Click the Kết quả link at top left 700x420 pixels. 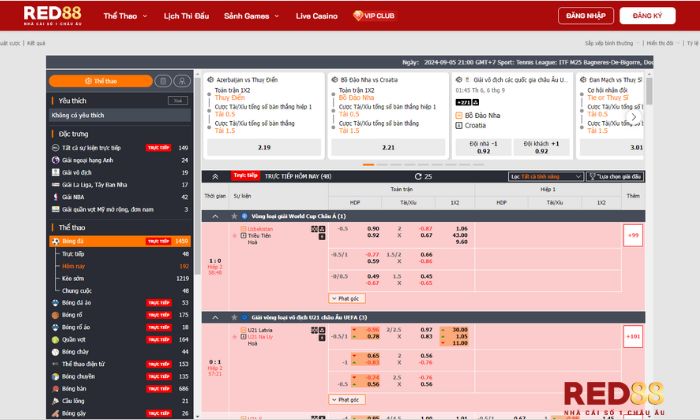[36, 43]
